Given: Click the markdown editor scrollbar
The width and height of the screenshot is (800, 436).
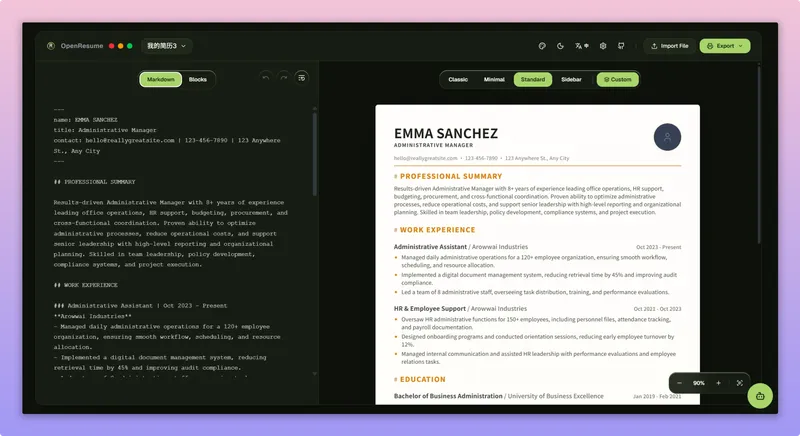Looking at the screenshot, I should pyautogui.click(x=314, y=153).
